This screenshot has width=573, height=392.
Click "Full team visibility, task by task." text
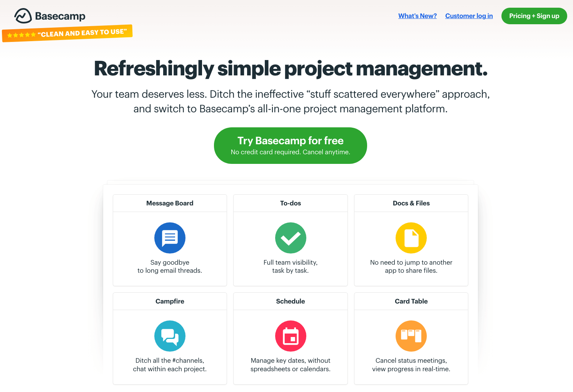click(x=291, y=266)
